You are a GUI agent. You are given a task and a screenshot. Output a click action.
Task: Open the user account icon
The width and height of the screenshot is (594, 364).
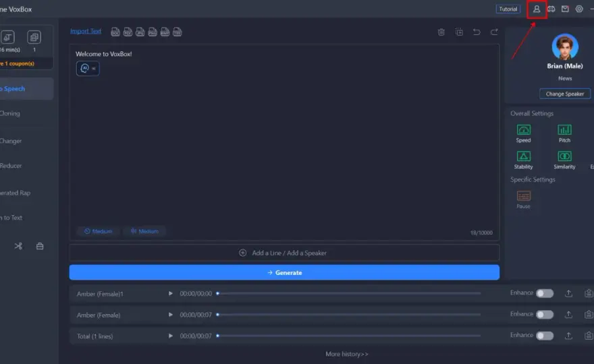pyautogui.click(x=537, y=9)
